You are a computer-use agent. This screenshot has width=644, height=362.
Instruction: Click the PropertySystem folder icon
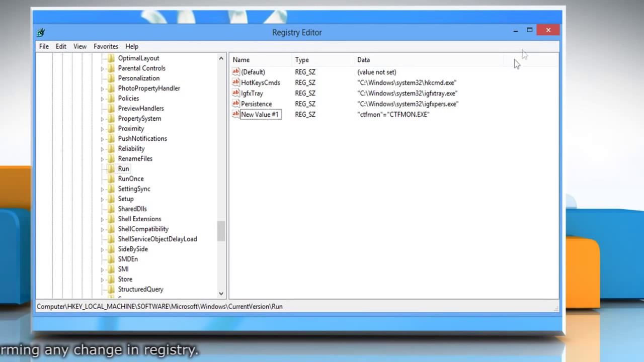tap(111, 119)
